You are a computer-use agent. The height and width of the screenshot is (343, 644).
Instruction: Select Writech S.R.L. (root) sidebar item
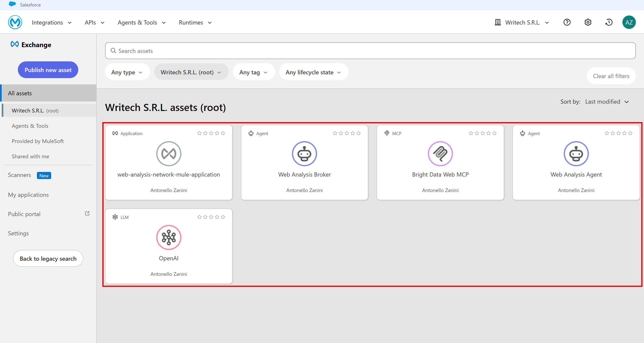(x=49, y=111)
